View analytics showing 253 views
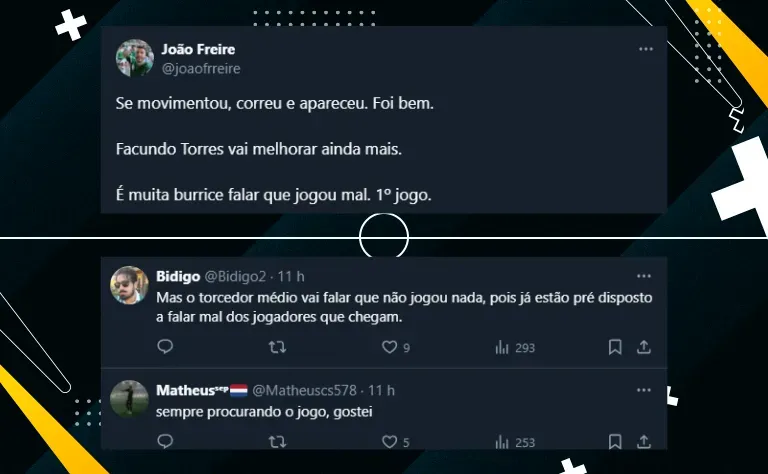This screenshot has height=474, width=768. pyautogui.click(x=515, y=443)
